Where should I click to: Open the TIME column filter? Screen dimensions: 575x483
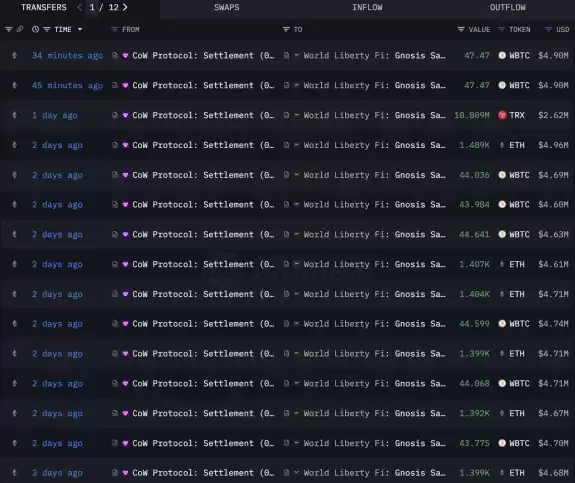coord(47,29)
